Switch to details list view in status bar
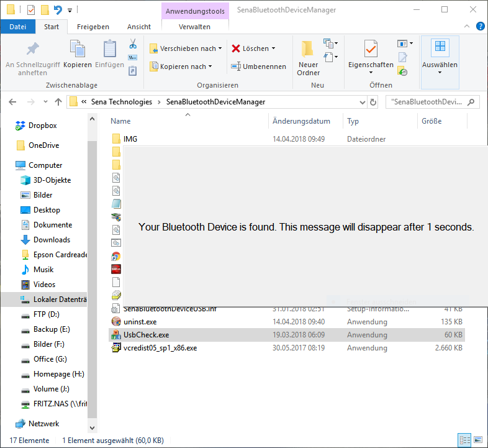Image resolution: width=488 pixels, height=448 pixels. click(464, 440)
